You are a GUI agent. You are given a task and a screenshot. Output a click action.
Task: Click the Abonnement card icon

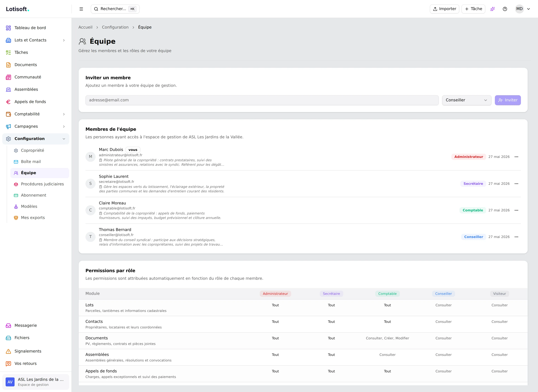click(16, 195)
